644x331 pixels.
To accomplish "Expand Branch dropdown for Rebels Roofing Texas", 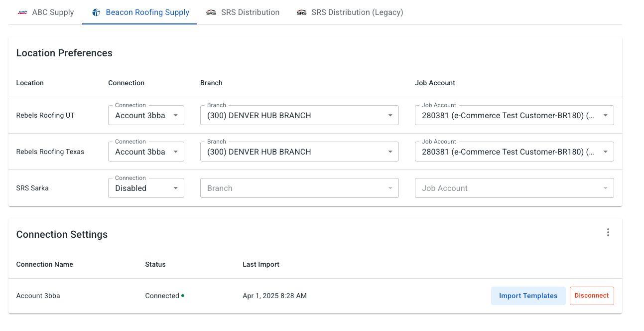I will point(299,152).
